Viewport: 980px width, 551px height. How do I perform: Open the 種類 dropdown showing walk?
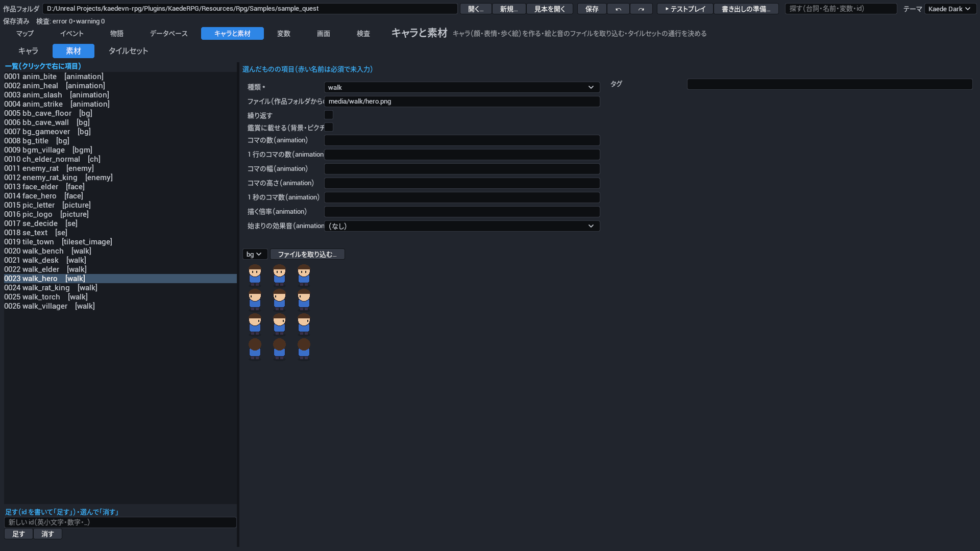click(x=462, y=87)
